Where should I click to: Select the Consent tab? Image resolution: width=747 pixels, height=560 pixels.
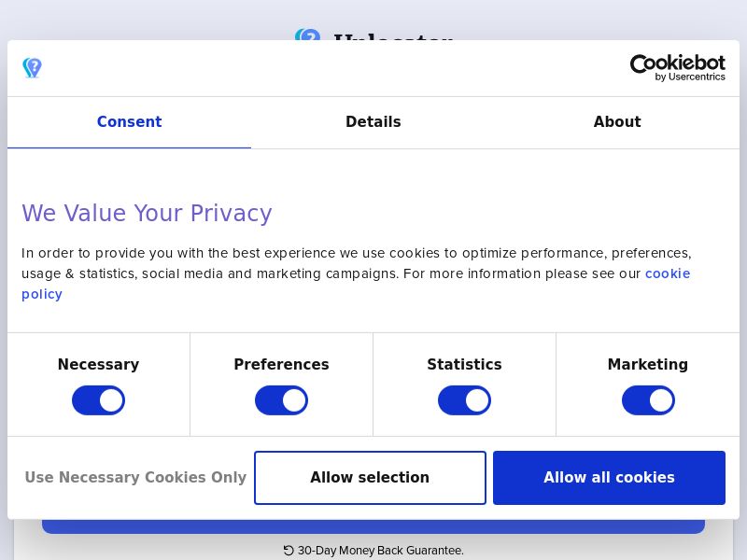(129, 122)
